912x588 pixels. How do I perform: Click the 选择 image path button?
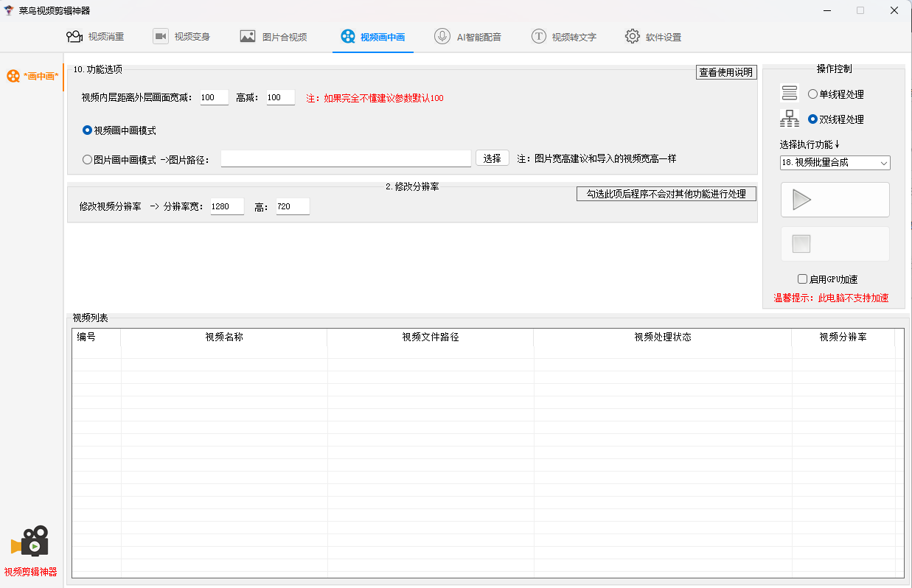(492, 158)
